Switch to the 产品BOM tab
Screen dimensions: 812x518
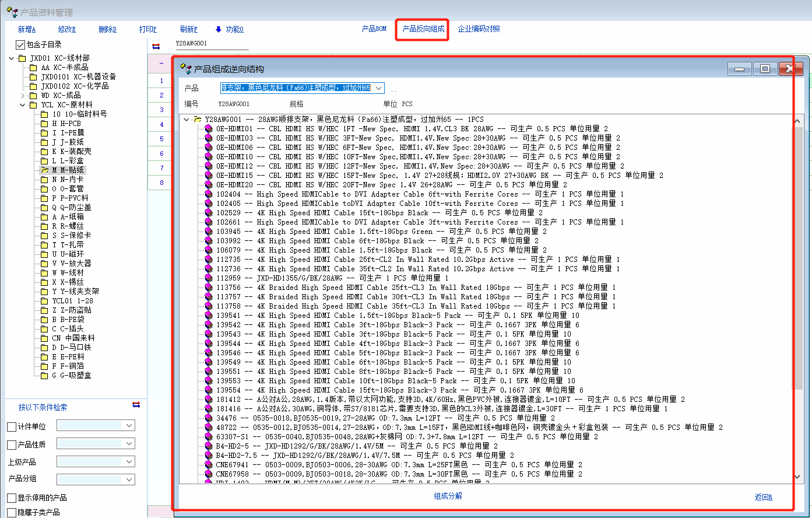374,29
